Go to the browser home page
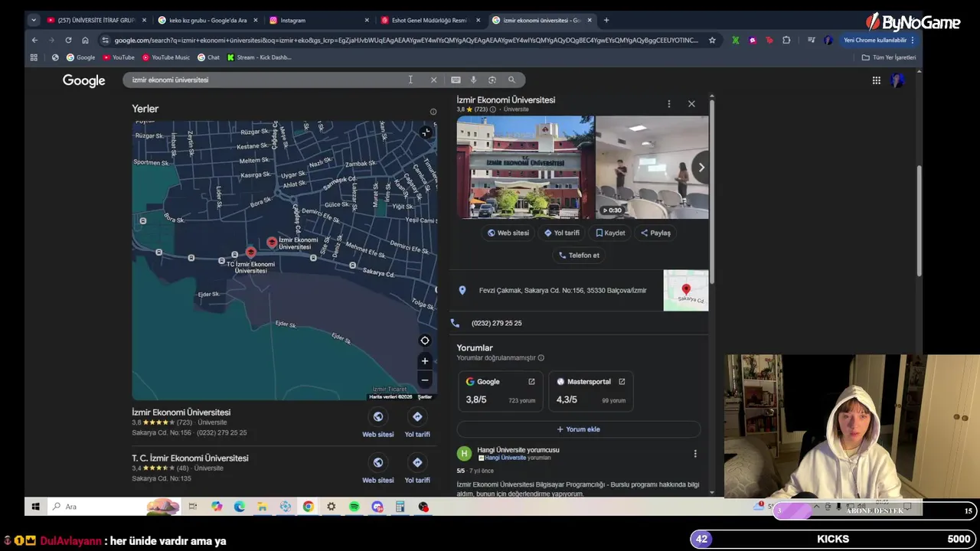This screenshot has width=980, height=551. click(x=85, y=40)
